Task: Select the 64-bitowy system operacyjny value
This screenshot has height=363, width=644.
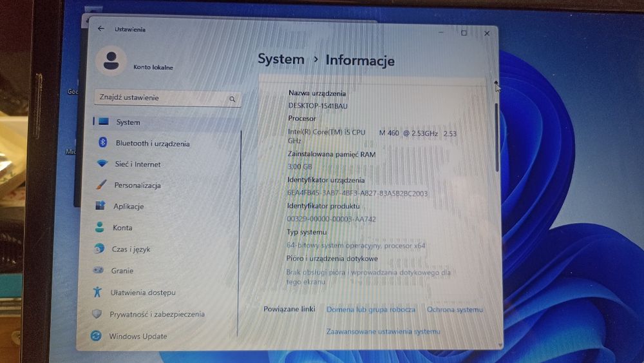Action: [355, 246]
